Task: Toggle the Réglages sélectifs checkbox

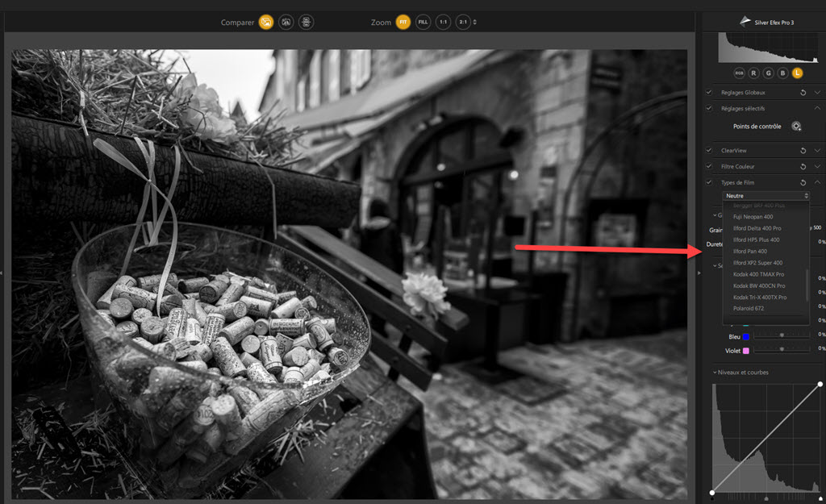Action: (709, 108)
